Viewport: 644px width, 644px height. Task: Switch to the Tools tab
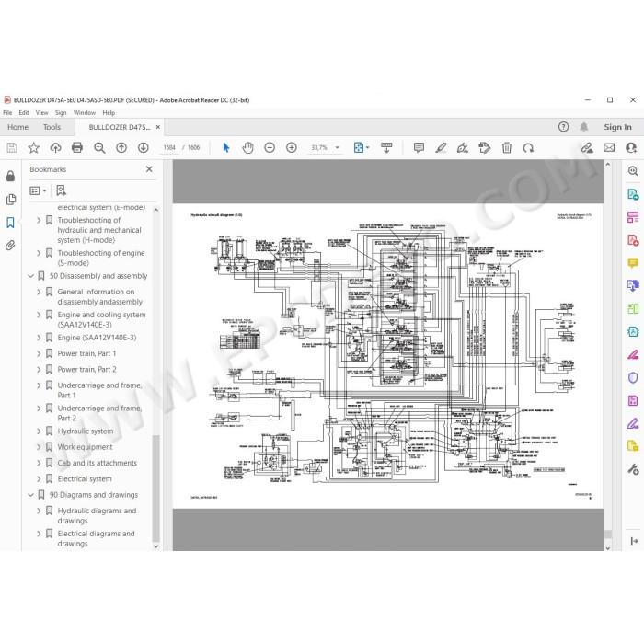tap(52, 127)
